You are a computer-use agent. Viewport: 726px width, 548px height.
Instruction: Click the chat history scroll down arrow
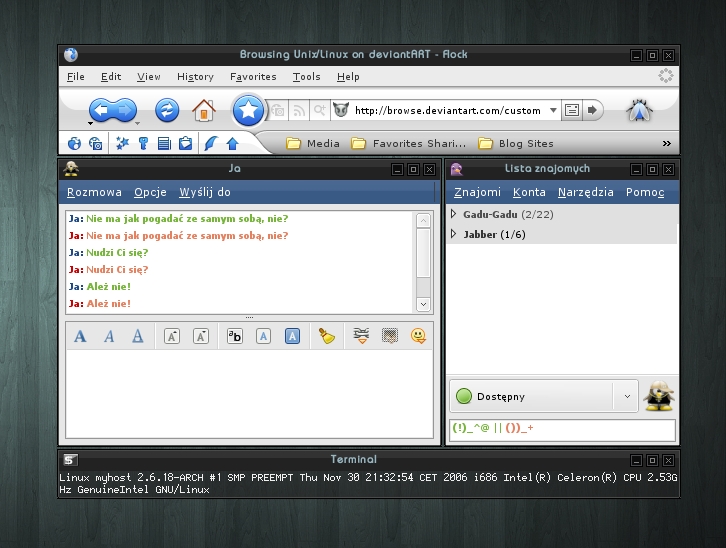click(423, 304)
